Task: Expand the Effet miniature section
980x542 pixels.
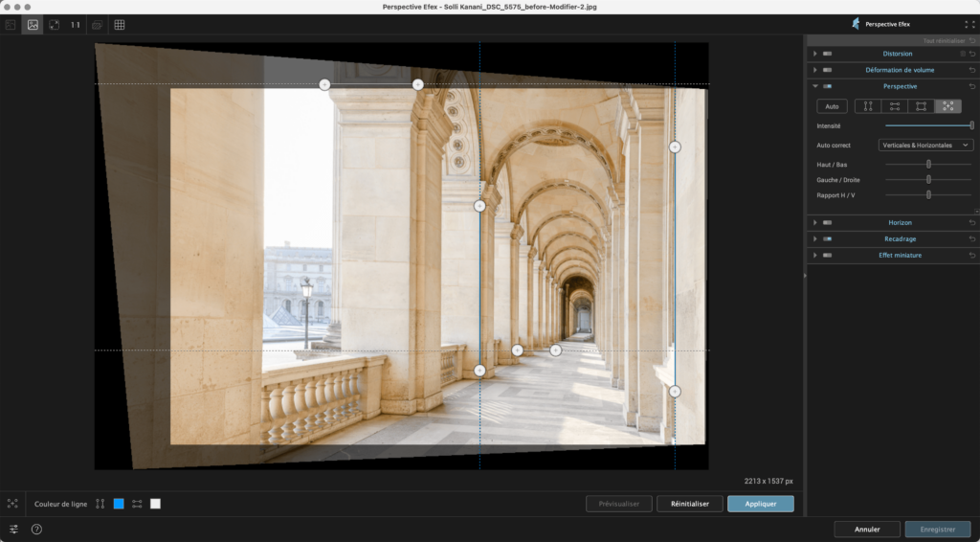Action: click(x=815, y=255)
